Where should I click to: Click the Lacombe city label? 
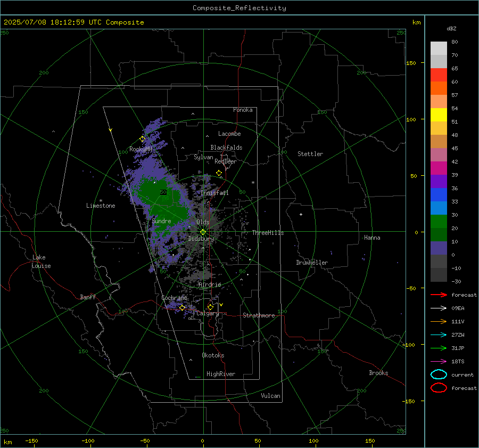[x=229, y=134]
